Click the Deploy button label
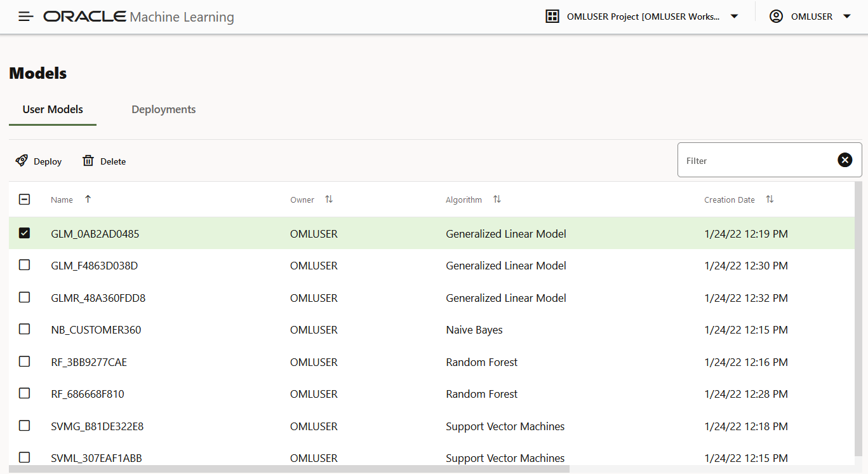The width and height of the screenshot is (868, 474). pyautogui.click(x=48, y=161)
